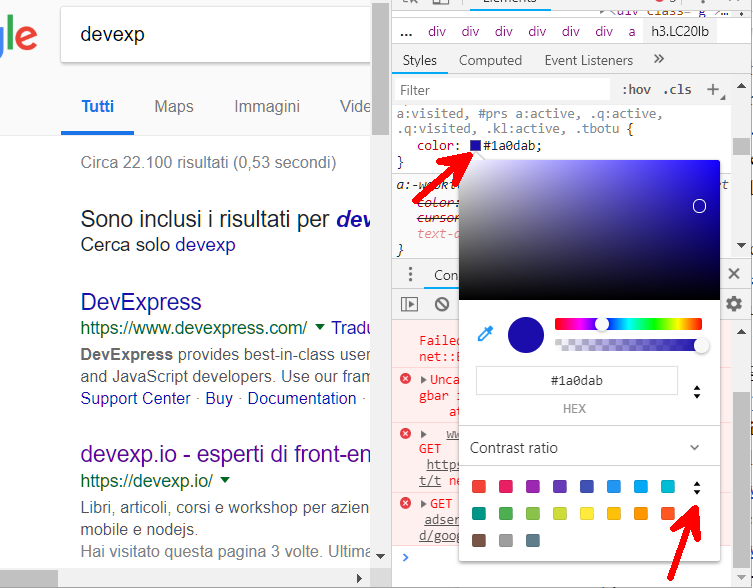Show the console sidebar panel icon
The image size is (753, 588).
click(409, 304)
